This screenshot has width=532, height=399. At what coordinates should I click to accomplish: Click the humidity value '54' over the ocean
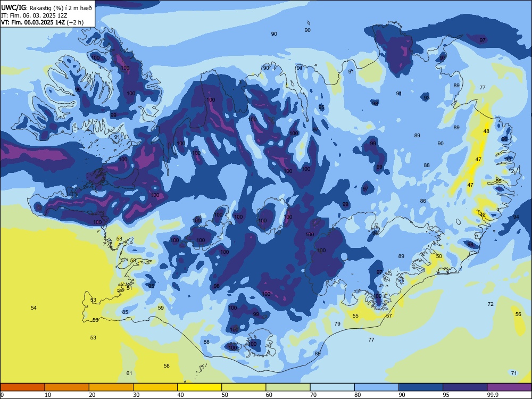[x=34, y=307]
